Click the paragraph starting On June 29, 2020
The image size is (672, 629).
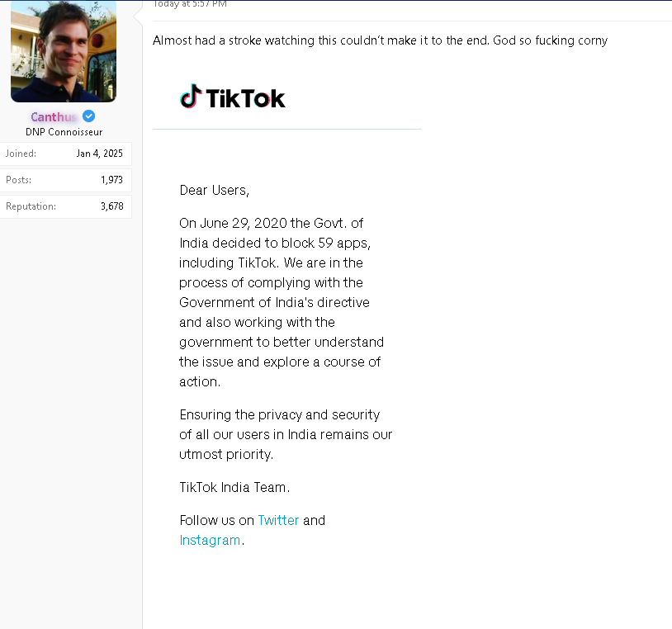[282, 302]
